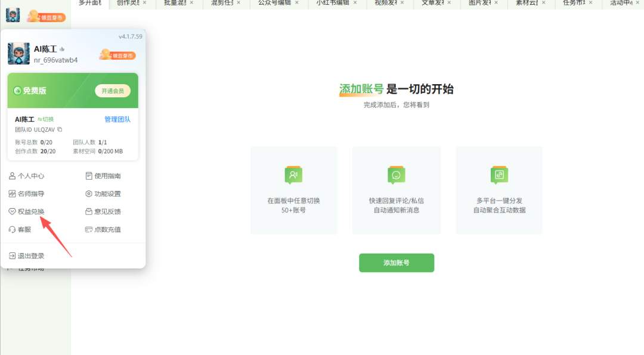Click the 快速回复评论/私信 feature card
This screenshot has height=355, width=644.
[x=397, y=190]
